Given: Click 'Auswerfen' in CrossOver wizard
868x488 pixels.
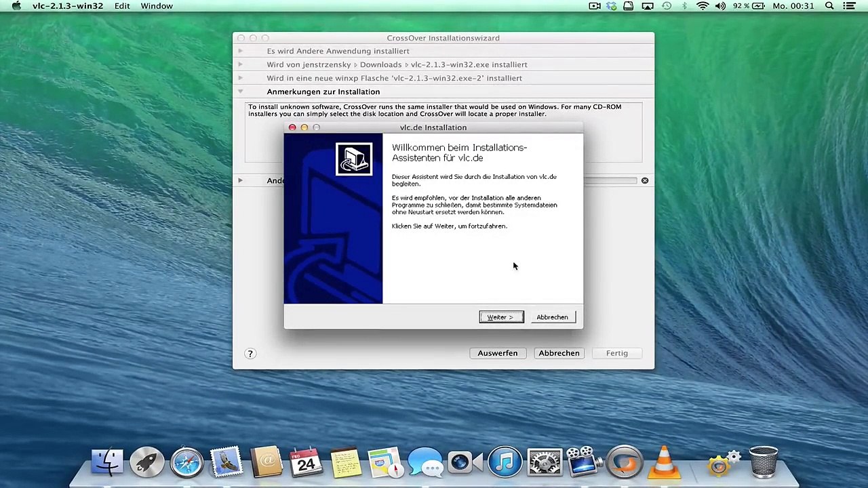Looking at the screenshot, I should (497, 353).
